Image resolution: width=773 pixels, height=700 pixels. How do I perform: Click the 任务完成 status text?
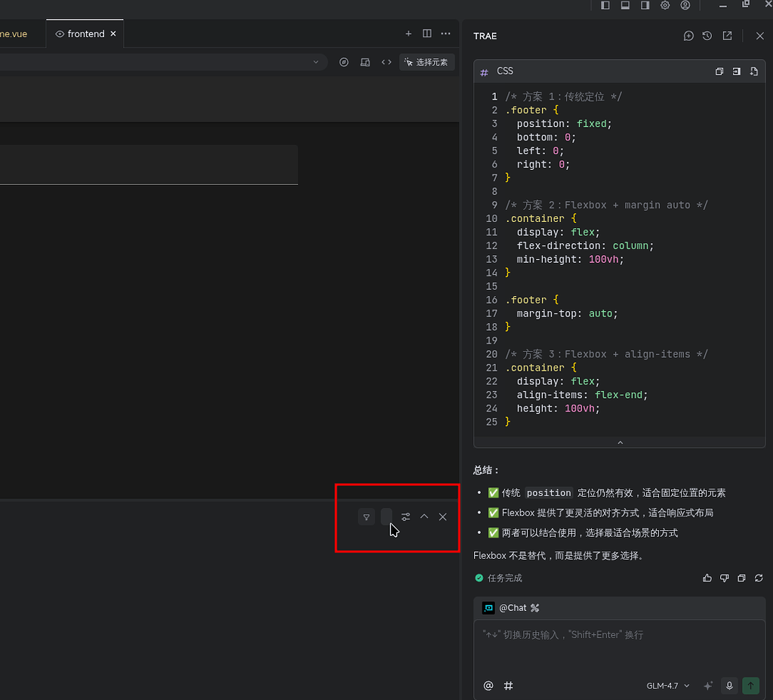click(x=504, y=578)
